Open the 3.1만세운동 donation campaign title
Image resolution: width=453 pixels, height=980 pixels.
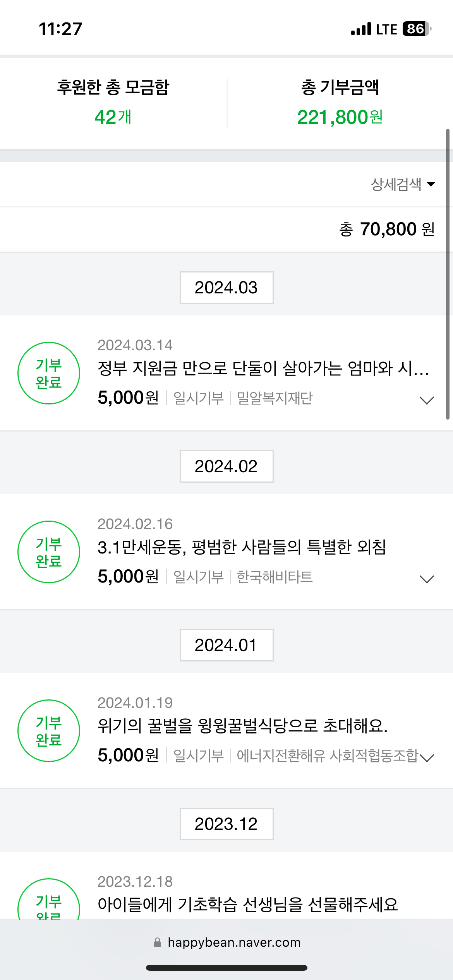click(x=242, y=547)
